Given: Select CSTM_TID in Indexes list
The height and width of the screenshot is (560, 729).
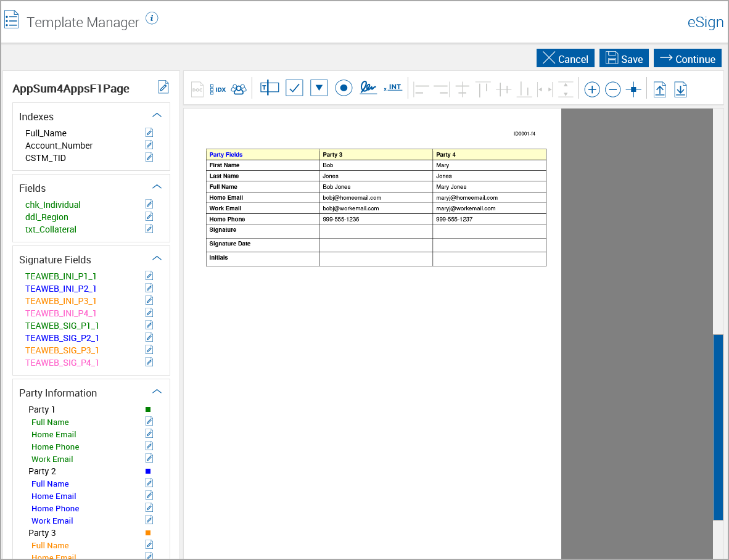Looking at the screenshot, I should (x=46, y=158).
